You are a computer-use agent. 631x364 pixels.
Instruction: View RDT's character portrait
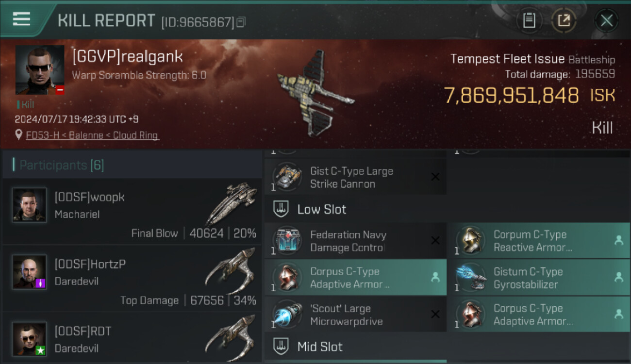30,339
